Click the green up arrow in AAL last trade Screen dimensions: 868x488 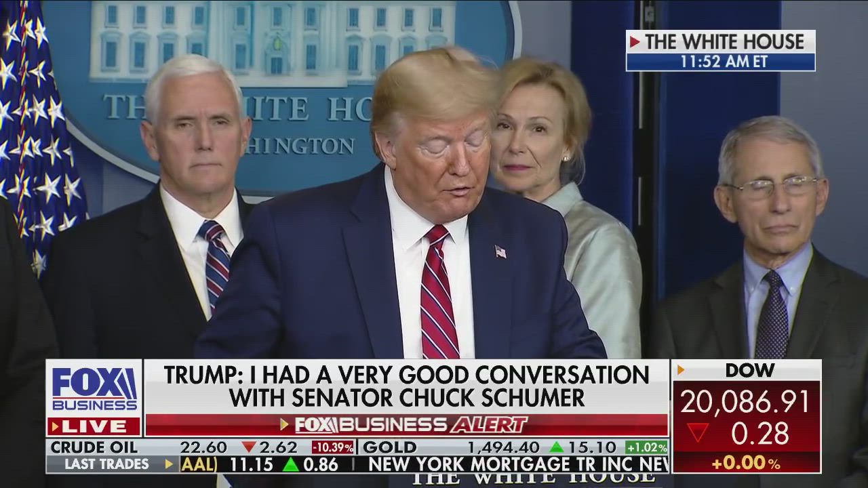coord(291,465)
